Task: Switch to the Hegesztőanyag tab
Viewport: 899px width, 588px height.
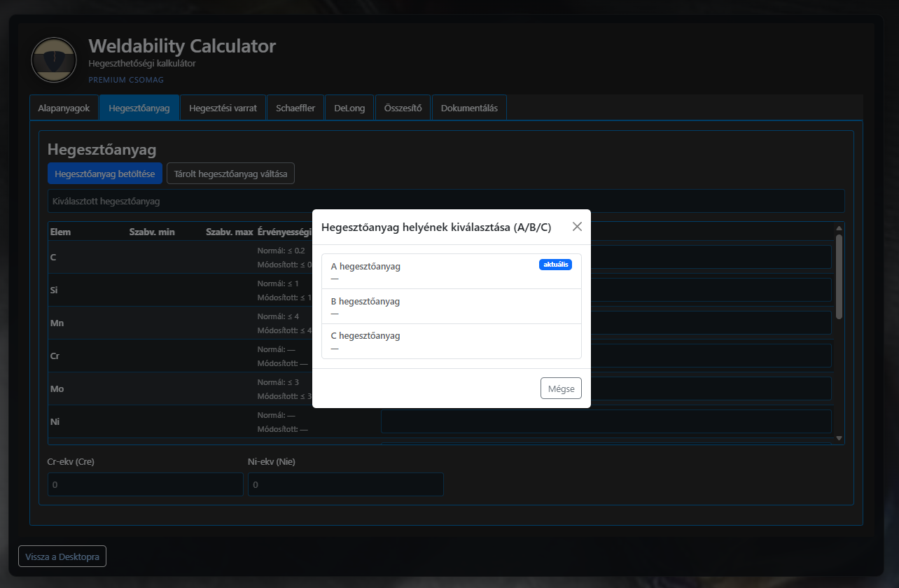Action: (x=139, y=108)
